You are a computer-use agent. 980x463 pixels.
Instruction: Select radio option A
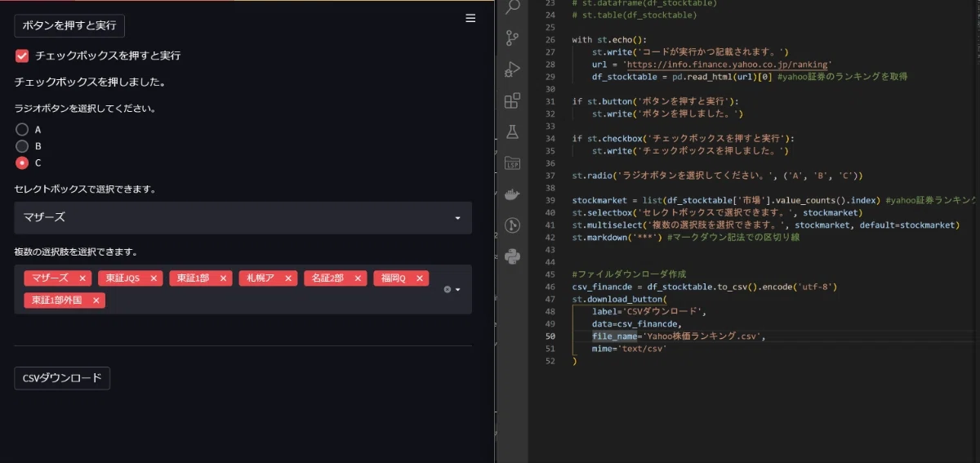click(x=22, y=129)
